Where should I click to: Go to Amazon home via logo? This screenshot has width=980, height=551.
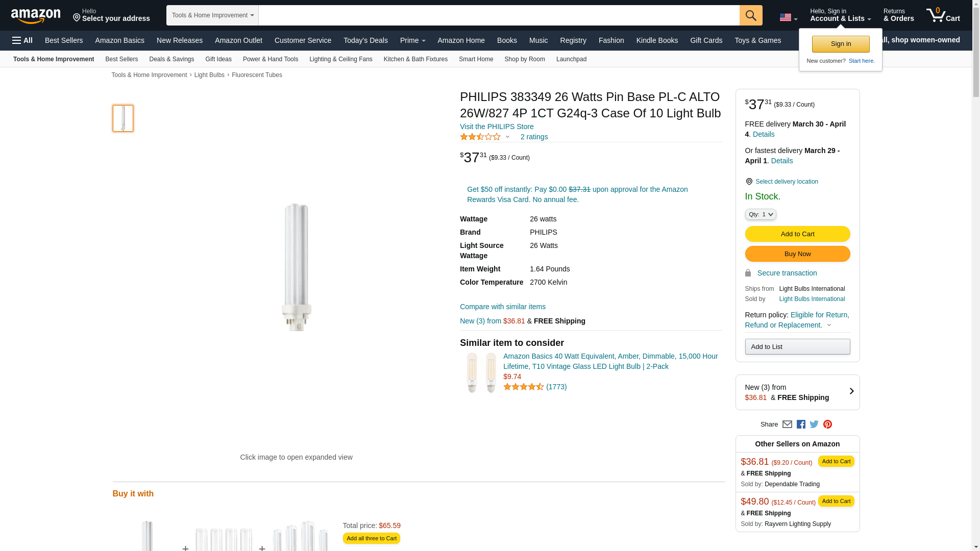click(36, 16)
